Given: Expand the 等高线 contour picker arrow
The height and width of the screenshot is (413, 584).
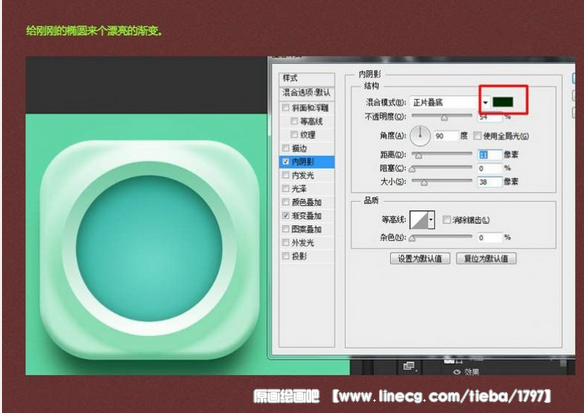Looking at the screenshot, I should [431, 220].
